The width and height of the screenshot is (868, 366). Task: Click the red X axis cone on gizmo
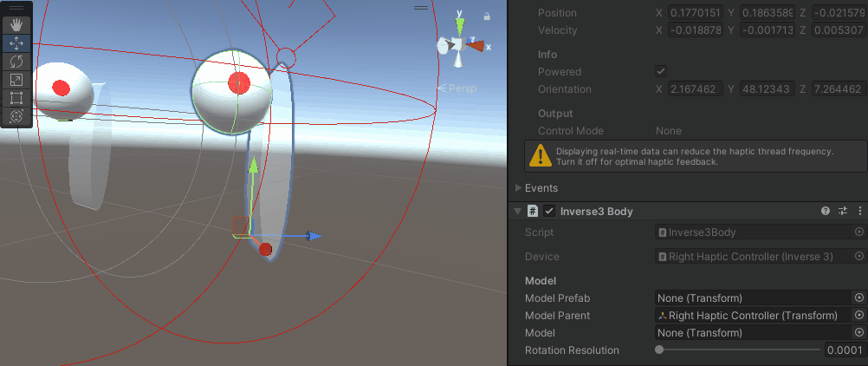476,46
